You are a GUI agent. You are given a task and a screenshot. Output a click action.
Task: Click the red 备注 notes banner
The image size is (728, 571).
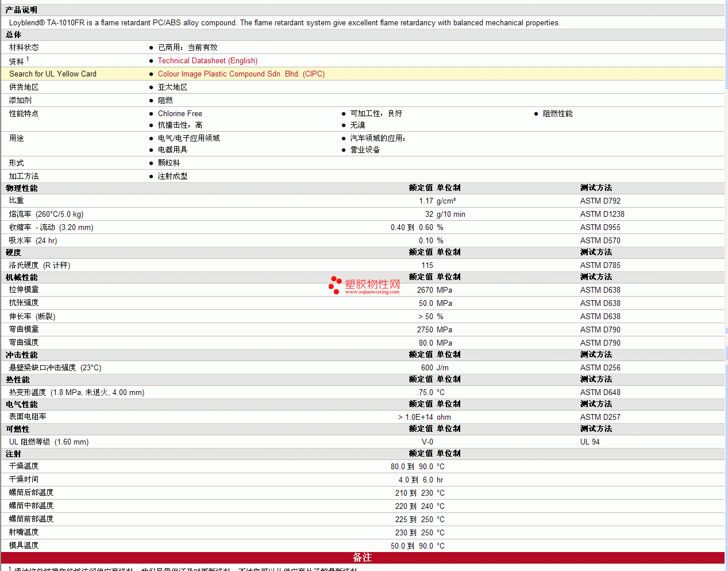tap(363, 558)
